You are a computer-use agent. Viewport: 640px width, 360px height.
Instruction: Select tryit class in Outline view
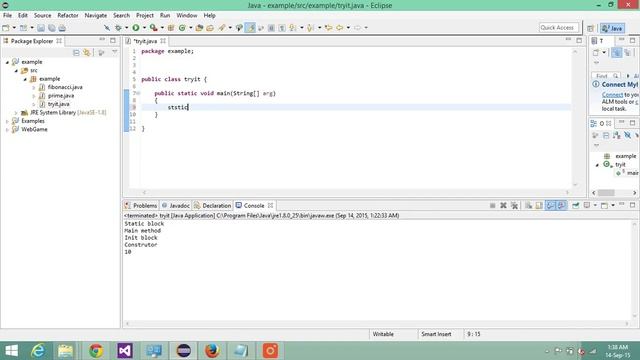pyautogui.click(x=620, y=164)
